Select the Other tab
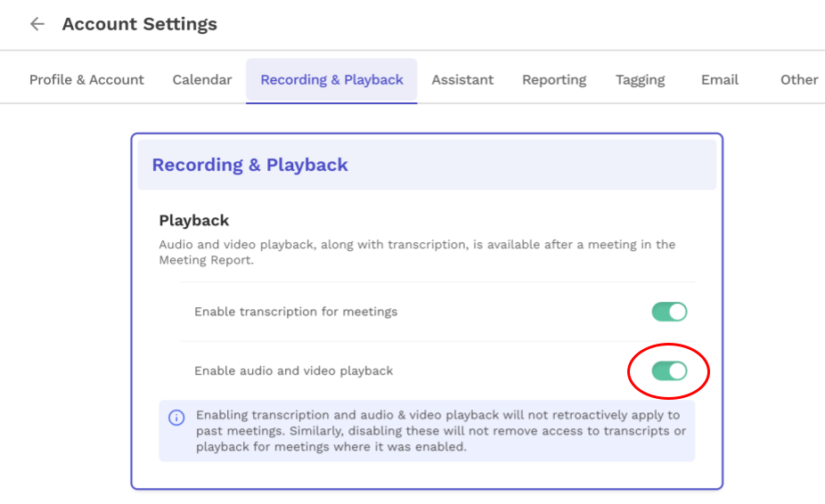 coord(799,80)
